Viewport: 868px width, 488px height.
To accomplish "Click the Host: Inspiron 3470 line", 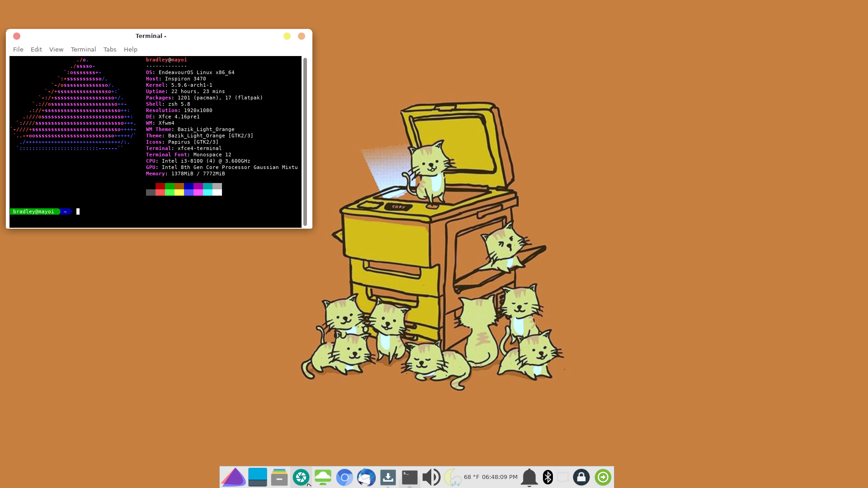I will [176, 79].
